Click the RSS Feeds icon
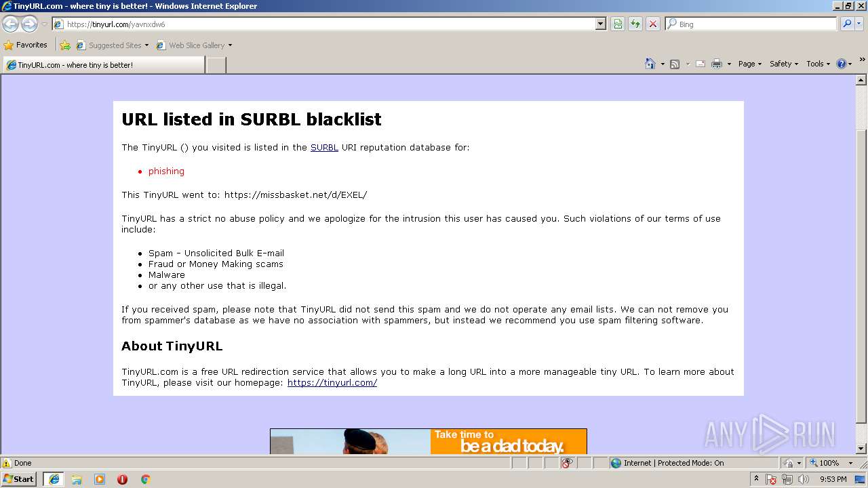 tap(675, 64)
